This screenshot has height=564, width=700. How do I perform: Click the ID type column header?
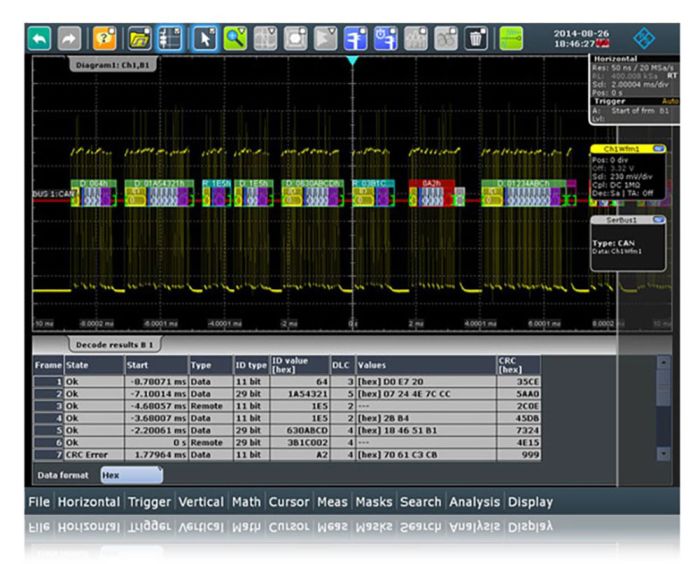pyautogui.click(x=251, y=365)
